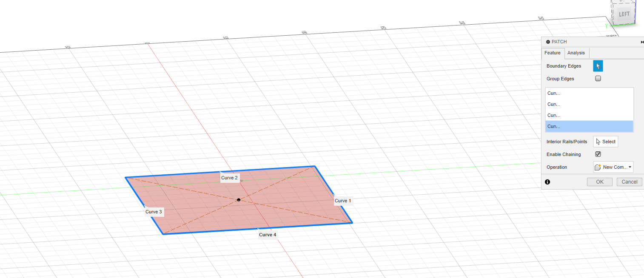The width and height of the screenshot is (644, 278).
Task: Confirm the patch with OK
Action: coord(600,182)
